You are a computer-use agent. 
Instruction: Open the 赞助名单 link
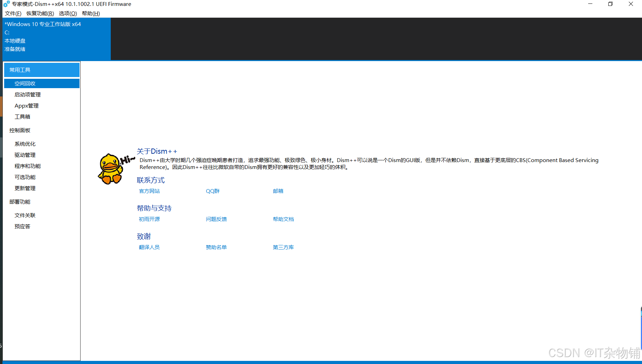coord(216,247)
